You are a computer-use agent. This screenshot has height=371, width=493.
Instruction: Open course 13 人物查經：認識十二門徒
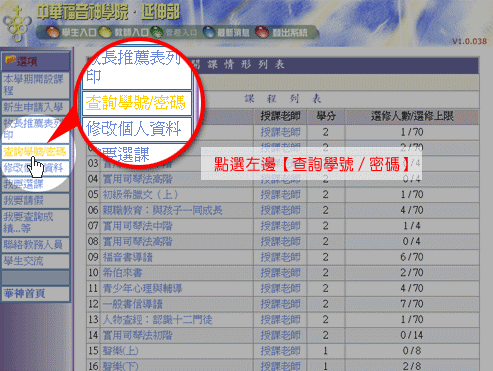(x=157, y=319)
